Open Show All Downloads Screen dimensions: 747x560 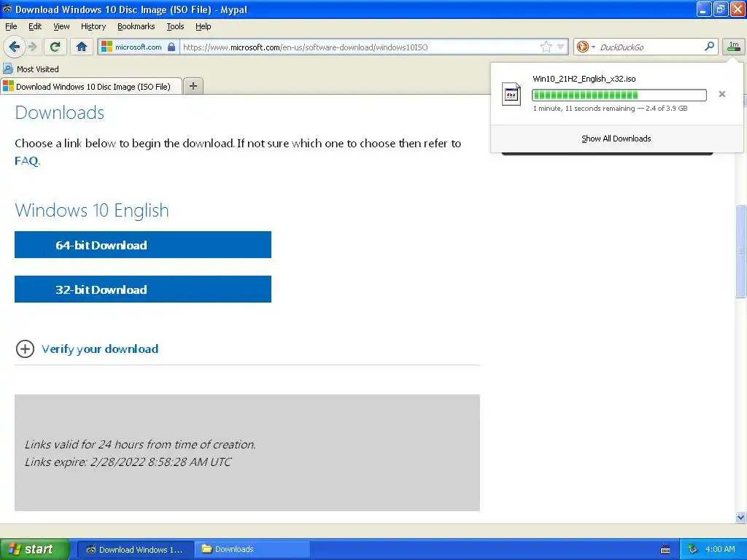(616, 139)
